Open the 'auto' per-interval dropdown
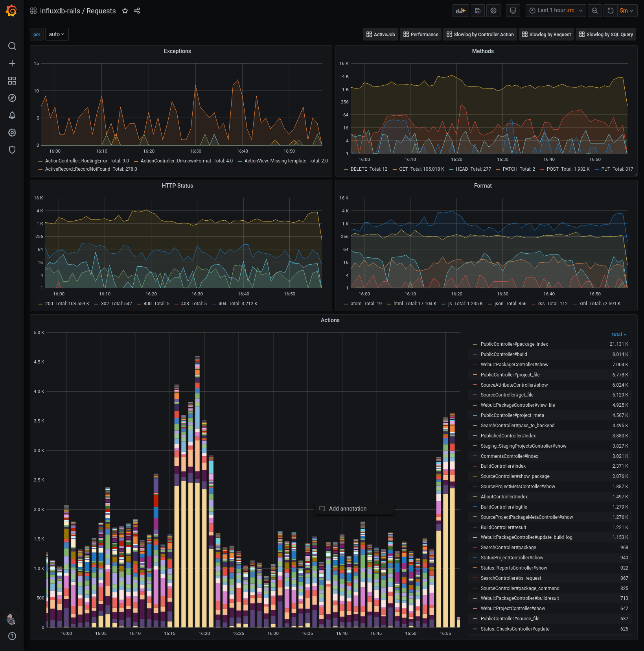 (57, 35)
